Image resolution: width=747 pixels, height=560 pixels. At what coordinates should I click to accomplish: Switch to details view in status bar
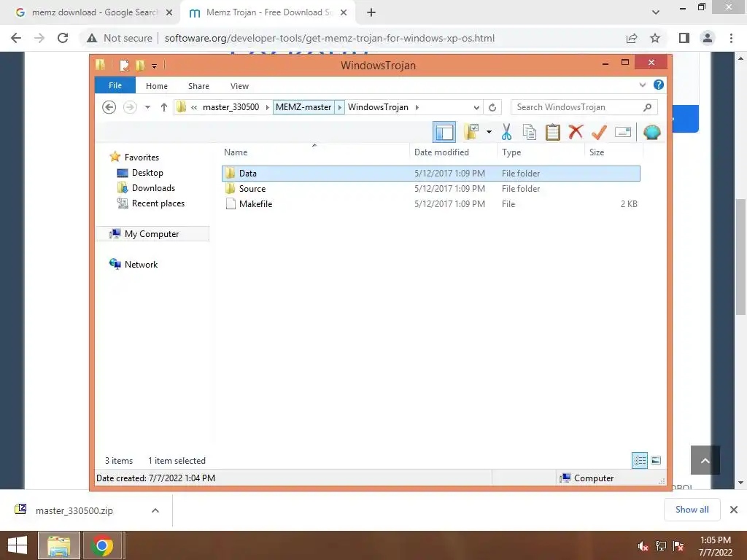639,460
